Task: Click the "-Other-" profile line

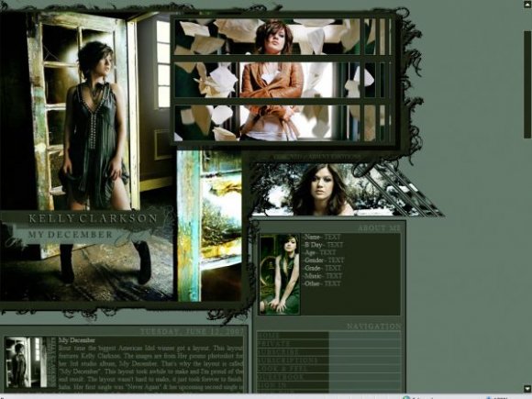Action: (322, 283)
